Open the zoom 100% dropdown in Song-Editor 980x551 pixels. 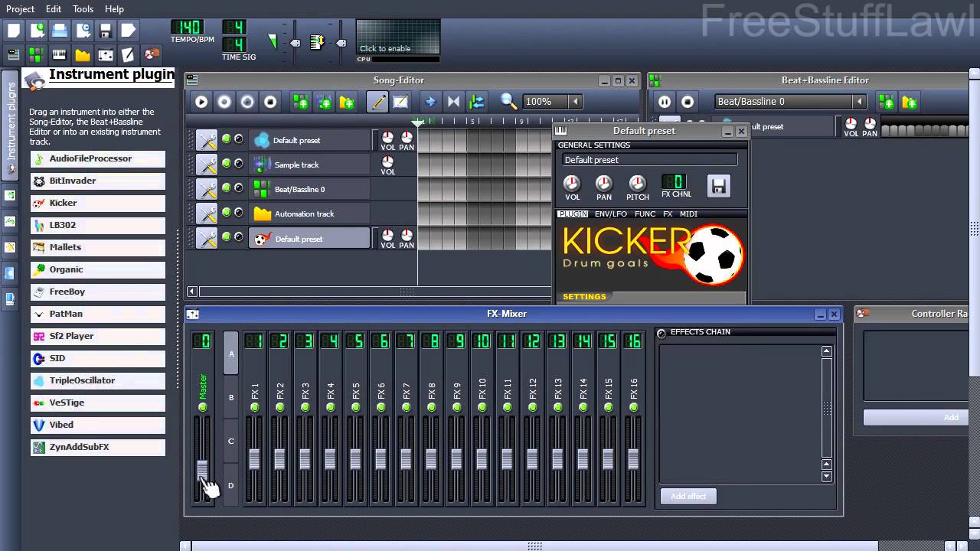(575, 102)
